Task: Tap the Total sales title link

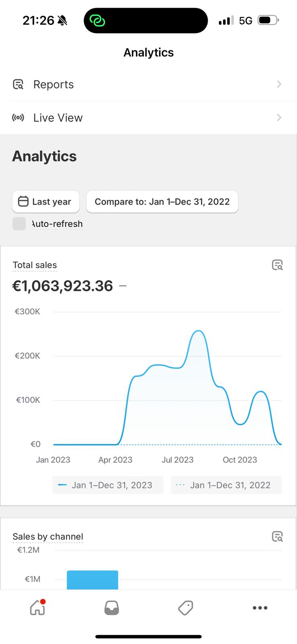Action: pos(35,265)
